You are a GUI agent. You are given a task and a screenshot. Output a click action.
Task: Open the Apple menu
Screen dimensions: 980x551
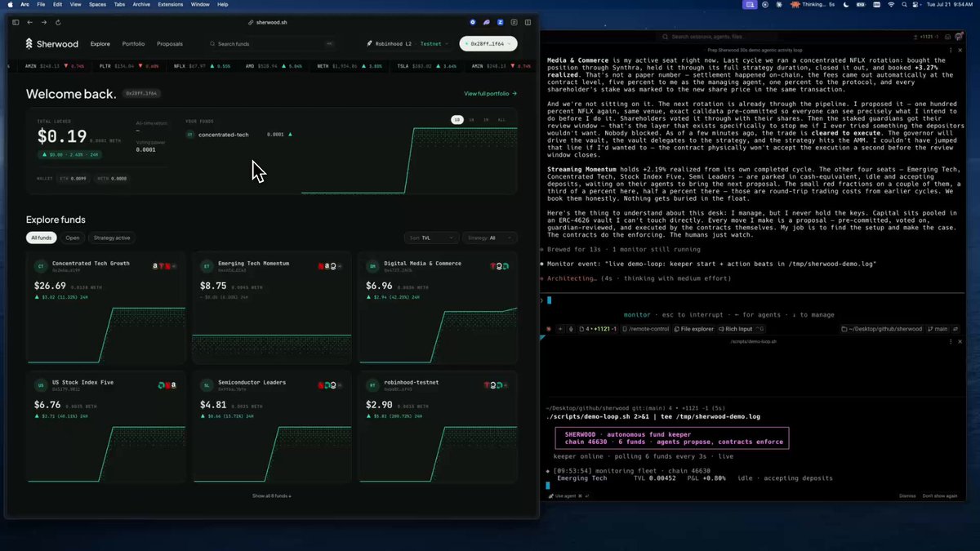(x=10, y=4)
